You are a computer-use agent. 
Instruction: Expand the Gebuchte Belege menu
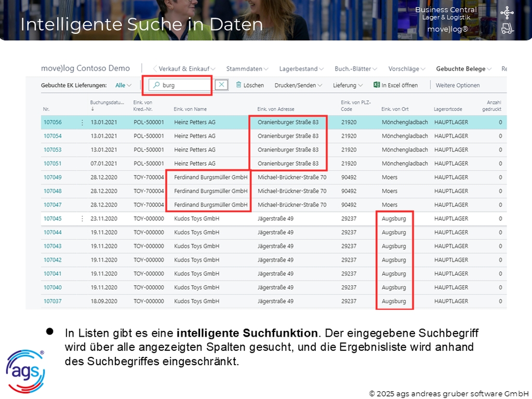coord(464,69)
